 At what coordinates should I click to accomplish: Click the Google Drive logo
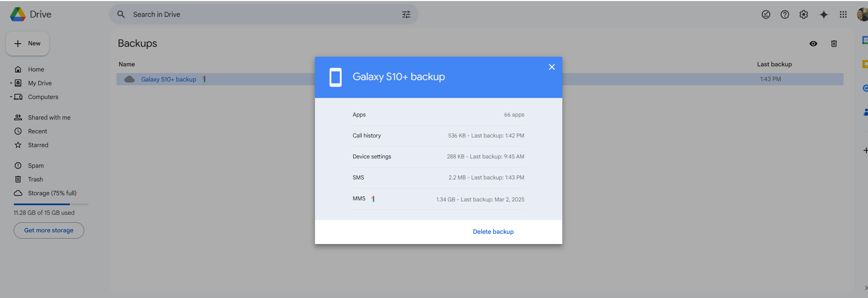click(18, 14)
